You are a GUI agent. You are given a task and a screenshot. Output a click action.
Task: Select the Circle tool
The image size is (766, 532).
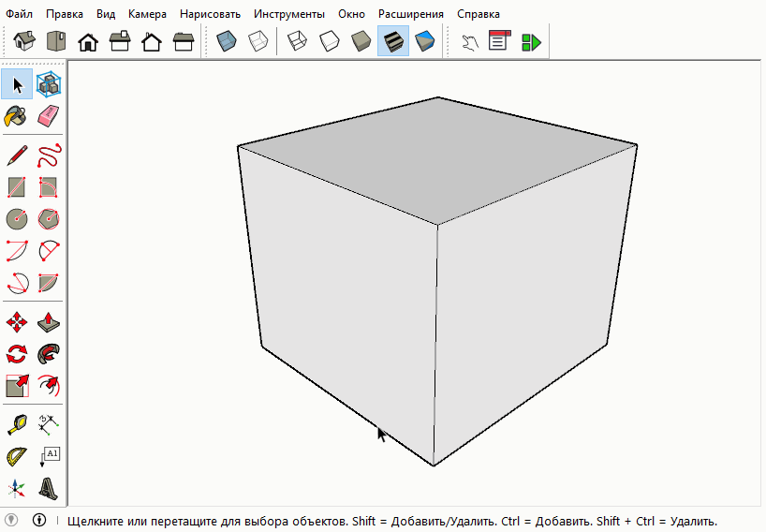coord(17,219)
